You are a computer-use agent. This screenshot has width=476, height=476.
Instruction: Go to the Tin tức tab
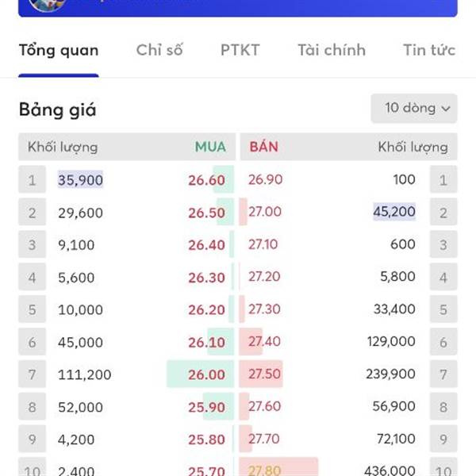coord(428,50)
